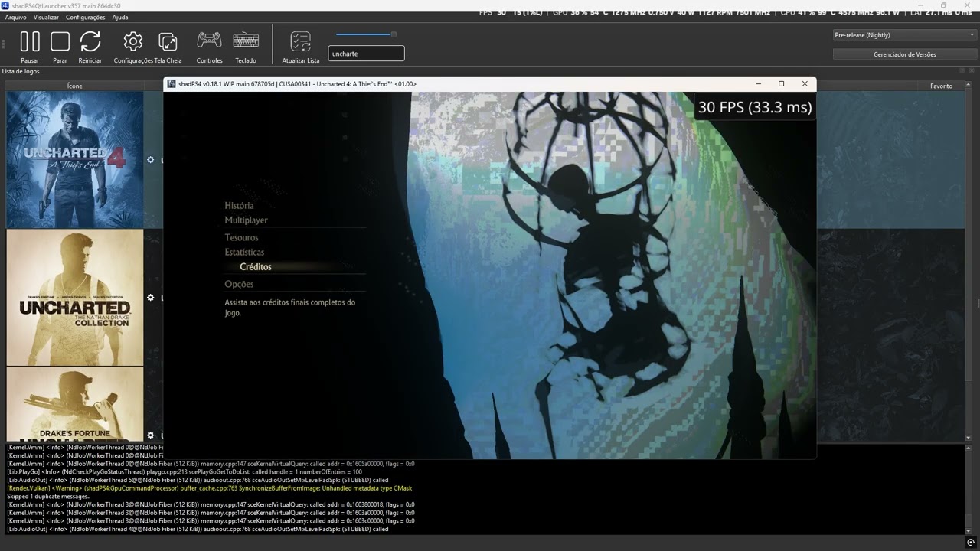980x551 pixels.
Task: Click the Gerenciador de Versões button
Action: click(904, 54)
